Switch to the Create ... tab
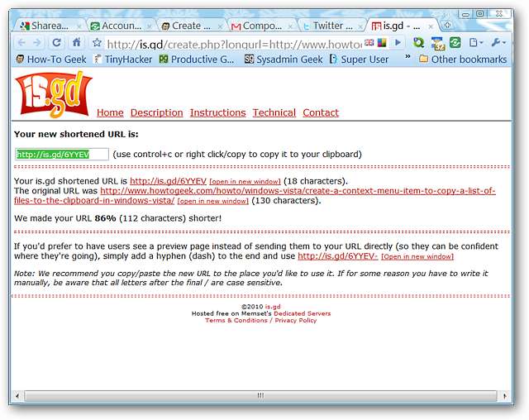The width and height of the screenshot is (529, 420). (188, 26)
